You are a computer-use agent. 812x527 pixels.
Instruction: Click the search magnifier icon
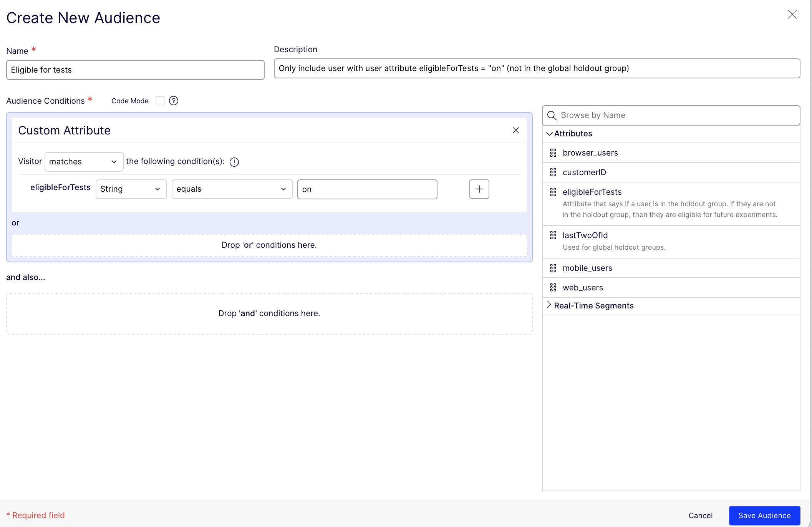(x=552, y=115)
